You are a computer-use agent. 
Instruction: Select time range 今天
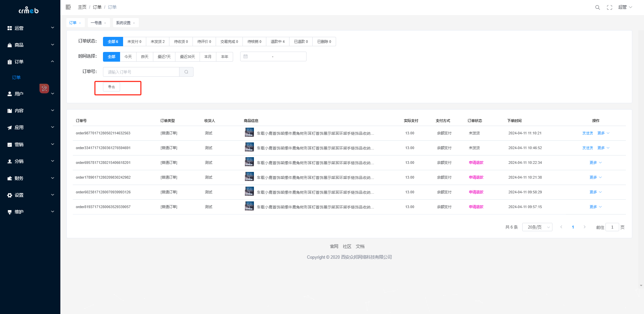click(128, 57)
